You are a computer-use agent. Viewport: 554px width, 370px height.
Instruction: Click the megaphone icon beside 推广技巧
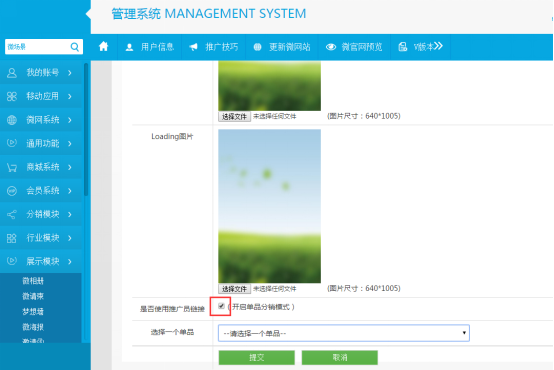pyautogui.click(x=193, y=47)
